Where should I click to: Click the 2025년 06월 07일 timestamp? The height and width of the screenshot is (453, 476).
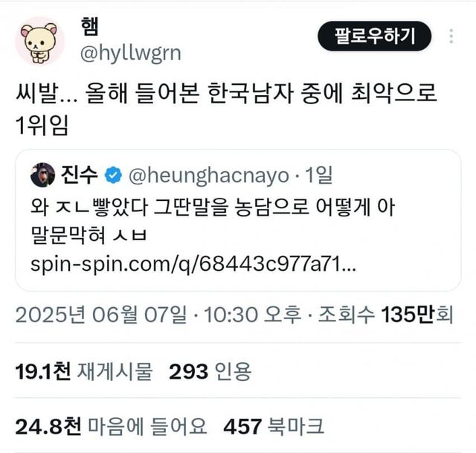(101, 315)
